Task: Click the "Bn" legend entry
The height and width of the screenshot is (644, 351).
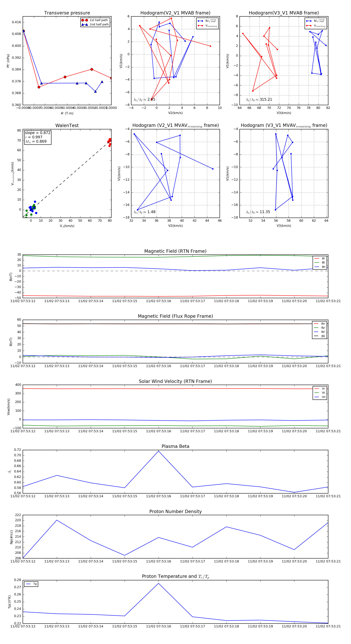Action: [320, 267]
